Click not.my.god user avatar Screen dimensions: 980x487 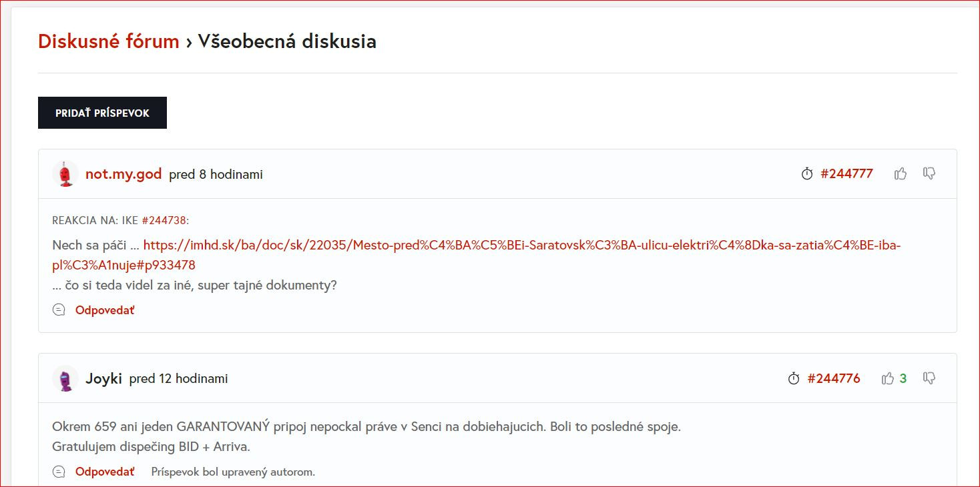[x=65, y=174]
